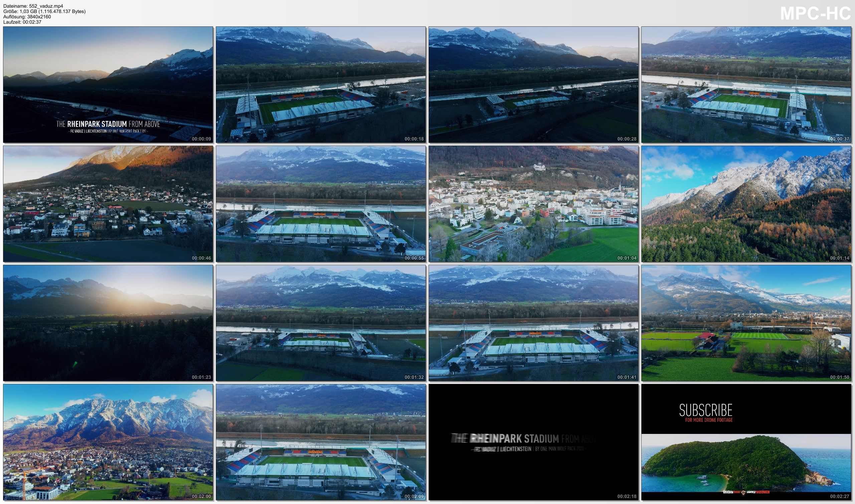The width and height of the screenshot is (855, 504).
Task: Select the black title card frame at 00:02:18
Action: 533,442
